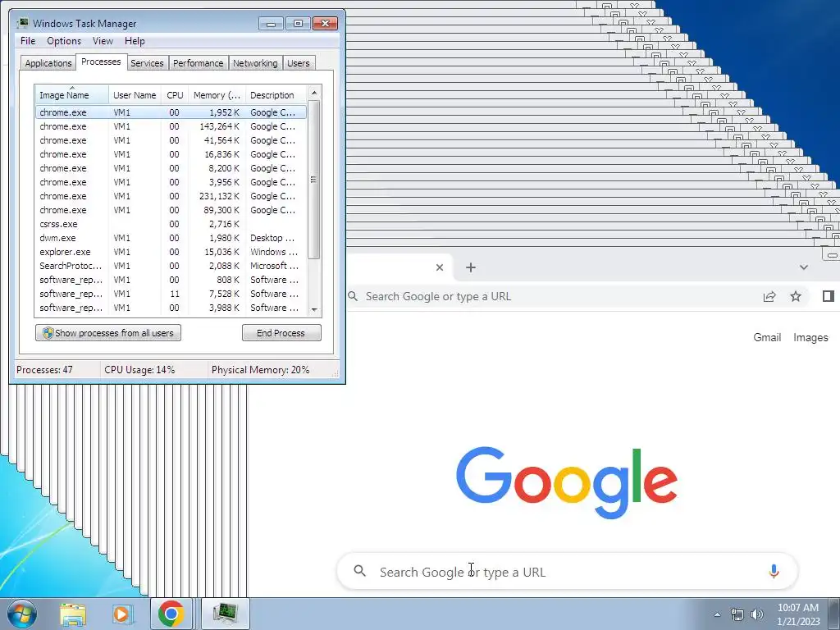Screen dimensions: 840x630
Task: Select chrome.exe using 3,956 K
Action: pyautogui.click(x=171, y=182)
